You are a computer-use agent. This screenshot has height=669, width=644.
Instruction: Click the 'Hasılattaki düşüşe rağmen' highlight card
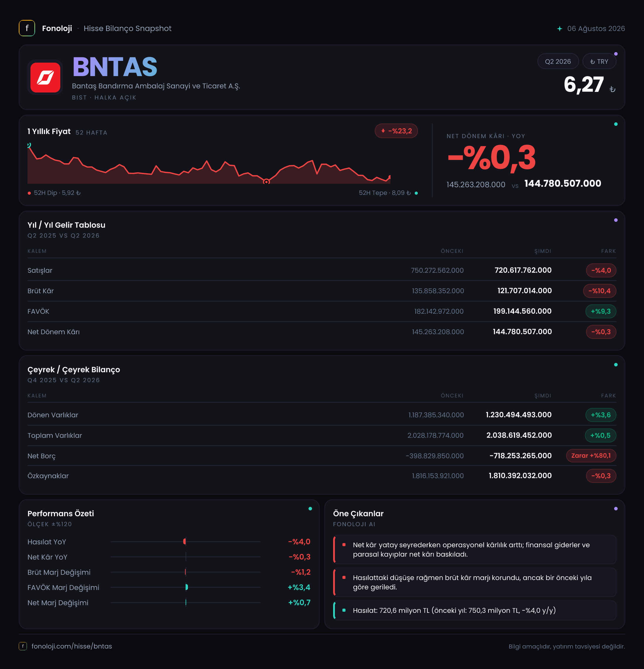[475, 582]
